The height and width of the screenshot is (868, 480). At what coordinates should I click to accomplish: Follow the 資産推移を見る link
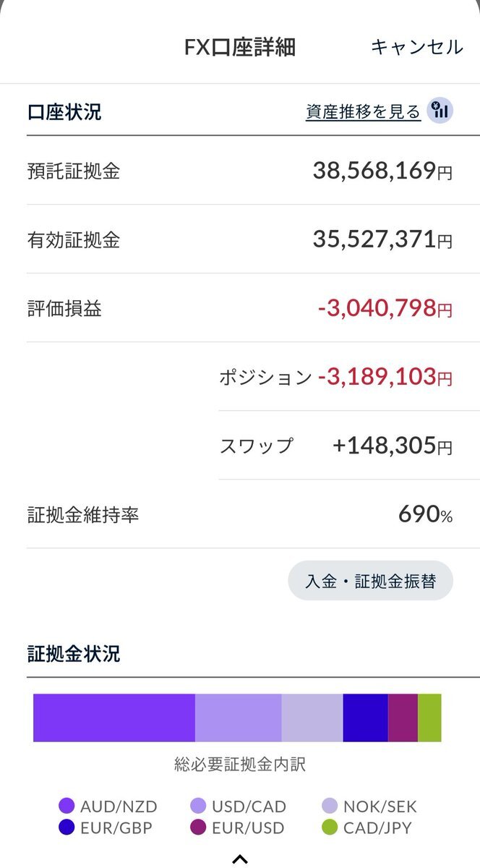(x=363, y=112)
